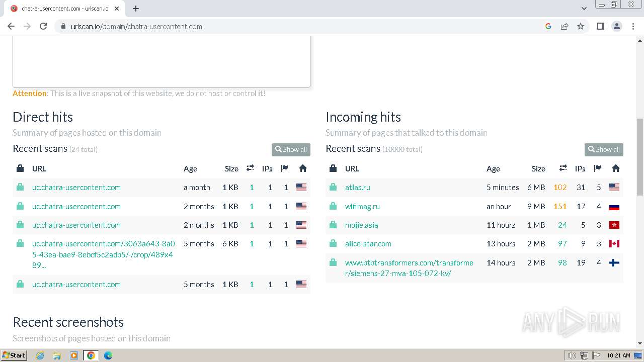Open Microsoft Edge from taskbar
Viewport: 644px width, 362px height.
[108, 355]
